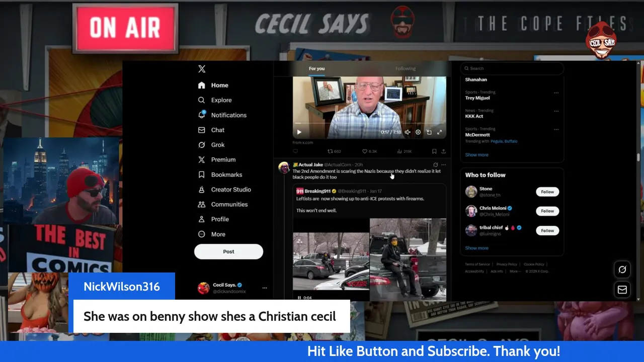The image size is (644, 362).
Task: Click the video progress bar
Action: tap(369, 123)
